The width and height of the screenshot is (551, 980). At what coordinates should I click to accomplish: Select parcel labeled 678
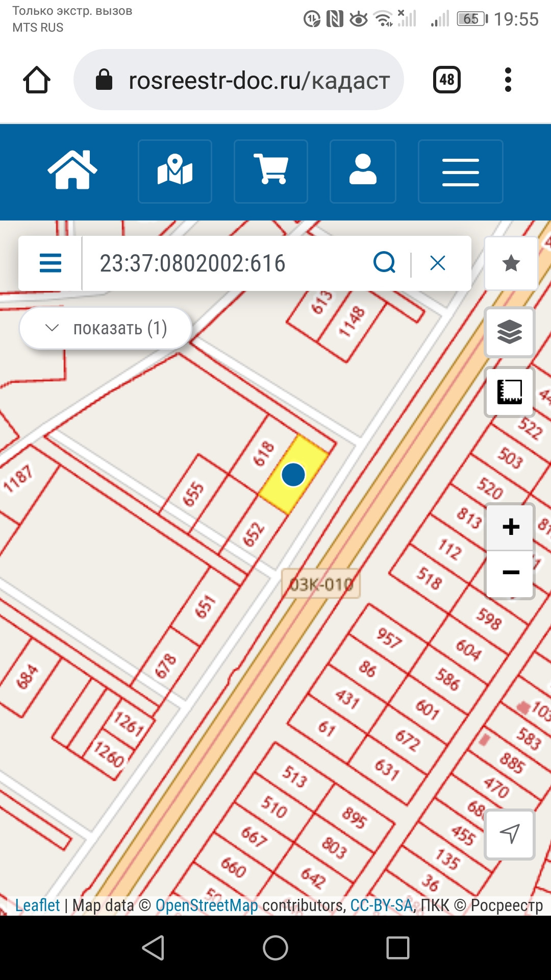pos(166,667)
